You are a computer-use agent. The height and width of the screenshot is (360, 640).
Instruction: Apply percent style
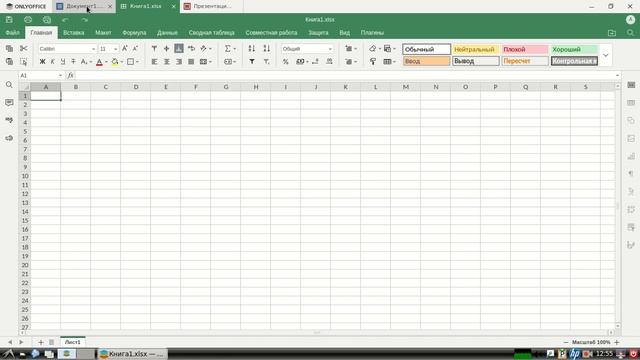[x=286, y=62]
